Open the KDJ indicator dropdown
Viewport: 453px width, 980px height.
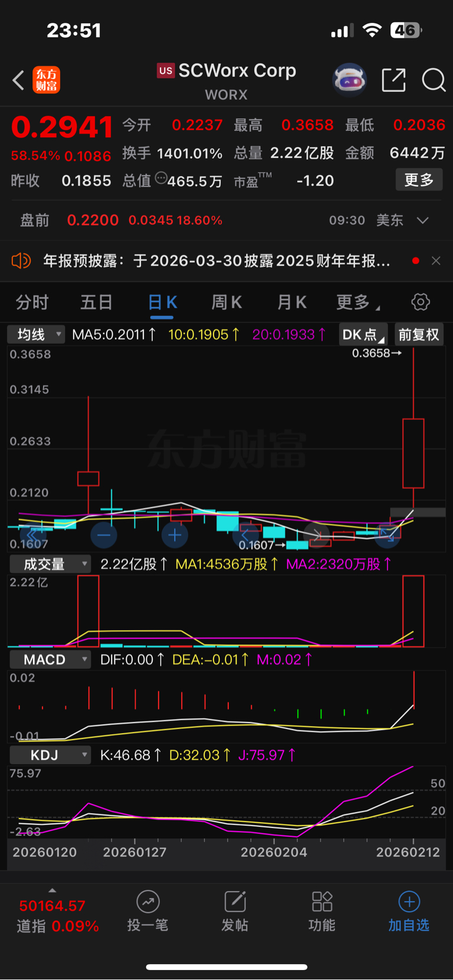tap(50, 755)
